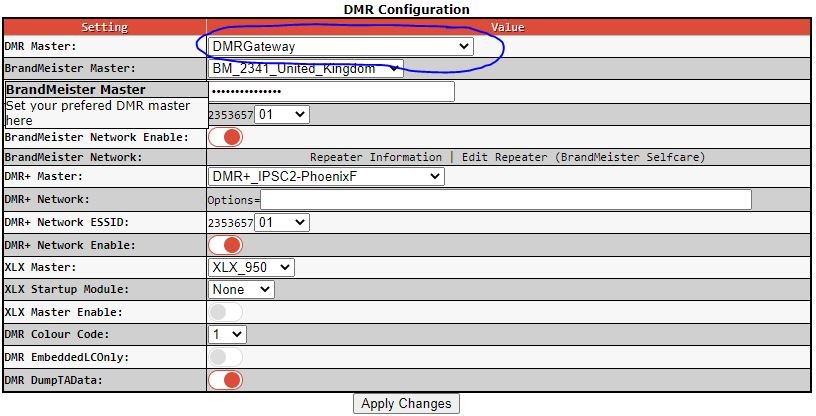Click the 'DMR Master:' setting label
The image size is (816, 416).
pyautogui.click(x=40, y=46)
